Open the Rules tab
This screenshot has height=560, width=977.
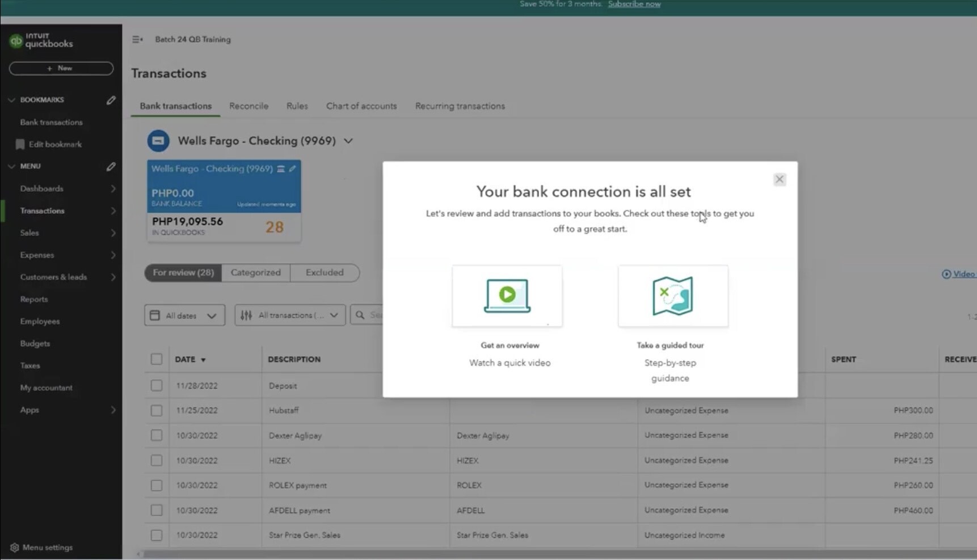pos(297,106)
